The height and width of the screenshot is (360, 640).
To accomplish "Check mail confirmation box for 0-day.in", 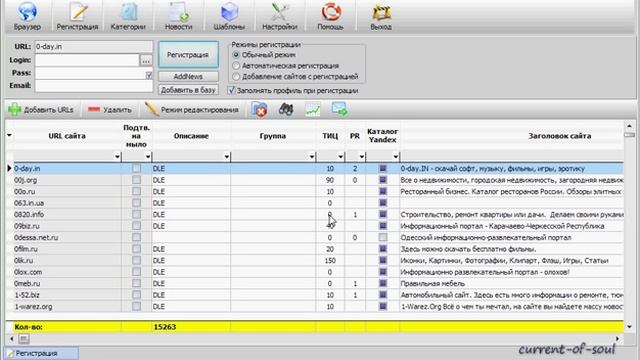I will click(x=136, y=168).
